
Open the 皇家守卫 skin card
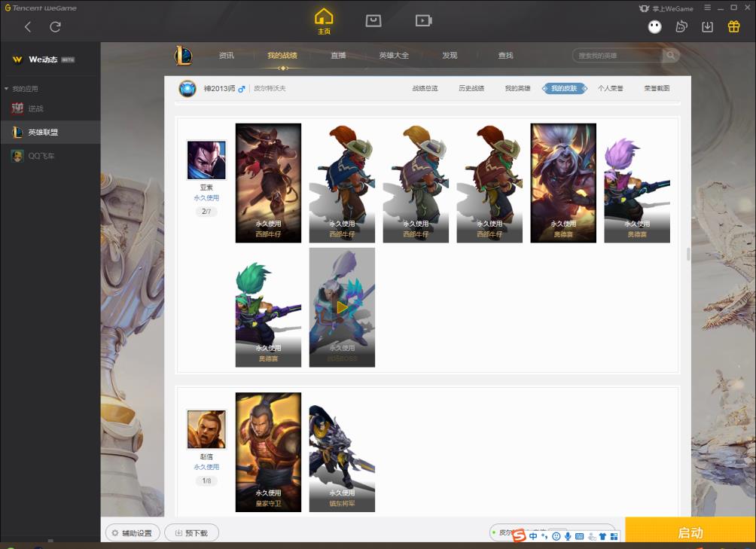pyautogui.click(x=268, y=452)
